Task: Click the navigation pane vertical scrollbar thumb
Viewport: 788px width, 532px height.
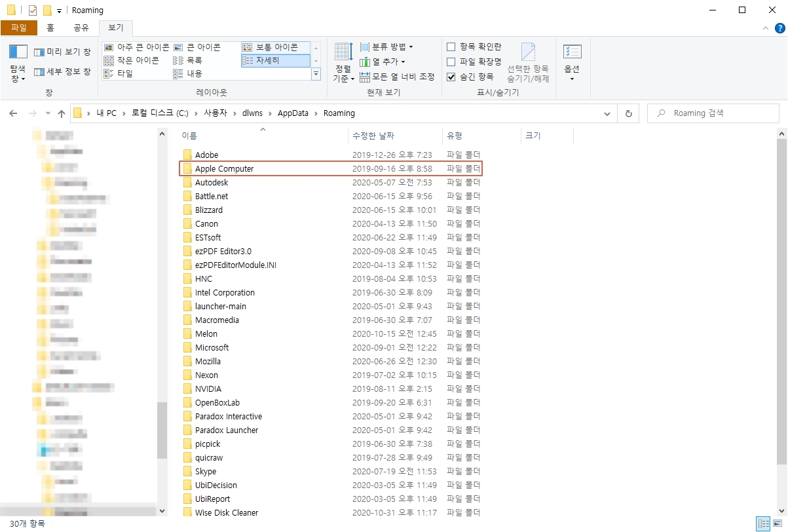Action: pos(162,430)
